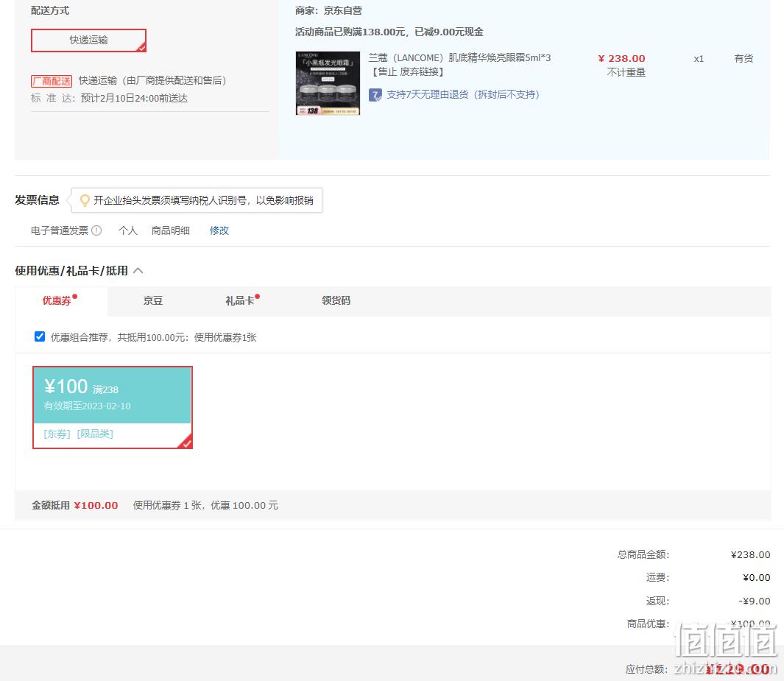
Task: Click 预计2月10日24:00前送达 delivery estimate
Action: coord(134,98)
